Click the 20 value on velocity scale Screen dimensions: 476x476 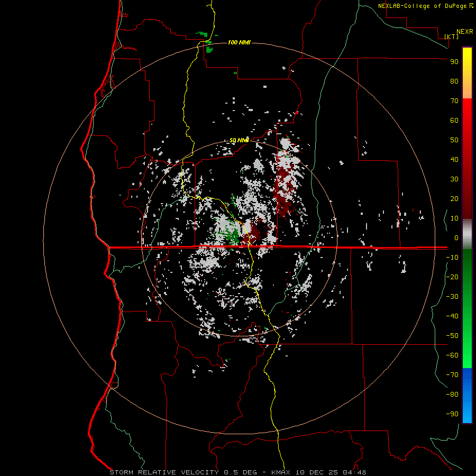point(454,199)
